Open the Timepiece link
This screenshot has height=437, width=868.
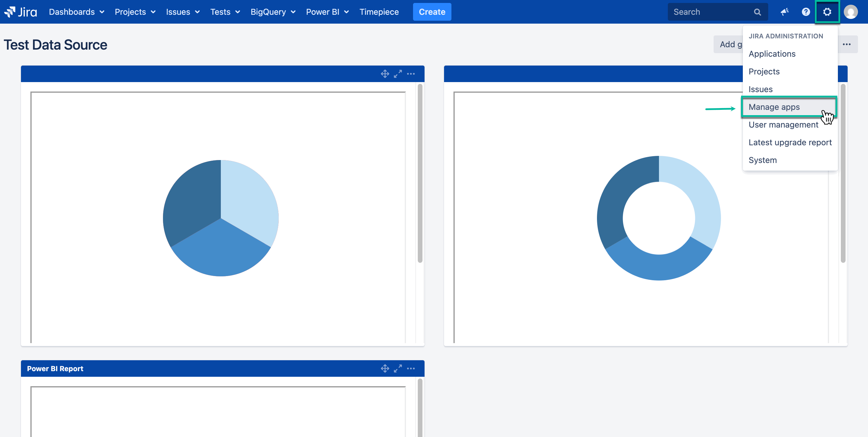(379, 12)
